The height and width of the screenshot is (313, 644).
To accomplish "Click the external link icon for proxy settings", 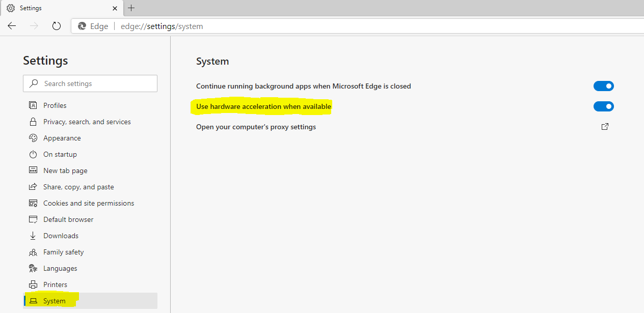I will click(x=605, y=126).
